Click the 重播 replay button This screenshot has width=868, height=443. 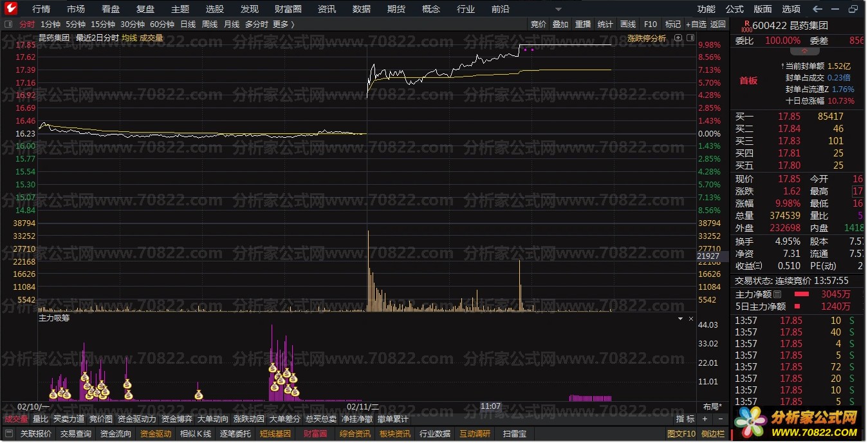[x=583, y=24]
